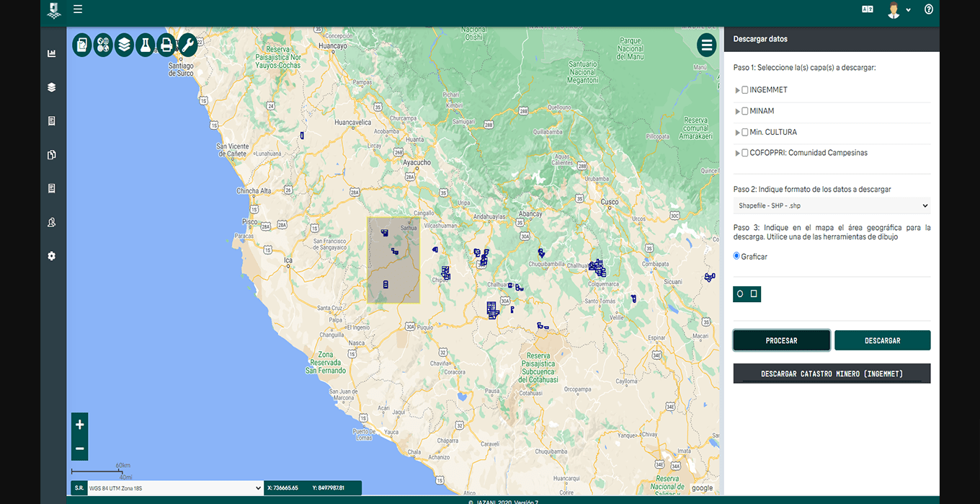Select the circle drawing tool
Screen dimensions: 980x504
pyautogui.click(x=740, y=294)
